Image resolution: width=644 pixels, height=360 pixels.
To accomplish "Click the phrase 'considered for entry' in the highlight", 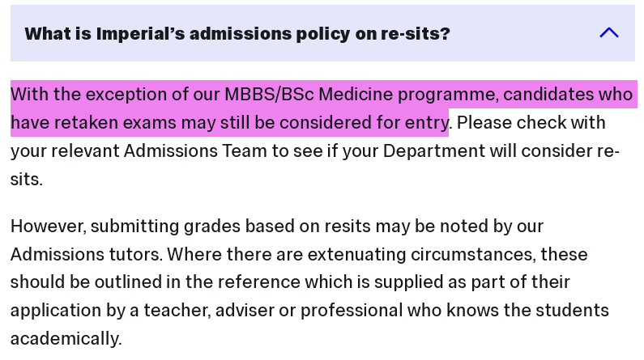I will (x=364, y=123).
